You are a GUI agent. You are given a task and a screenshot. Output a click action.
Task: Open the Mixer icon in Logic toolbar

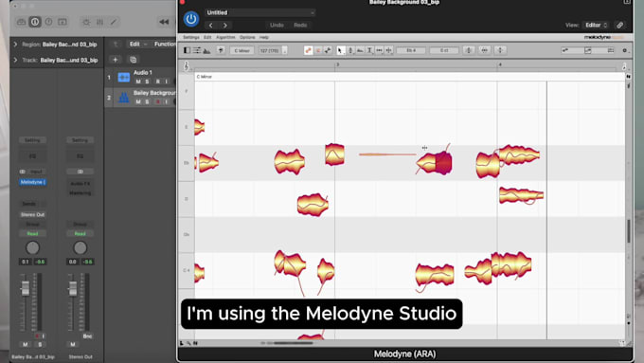99,22
